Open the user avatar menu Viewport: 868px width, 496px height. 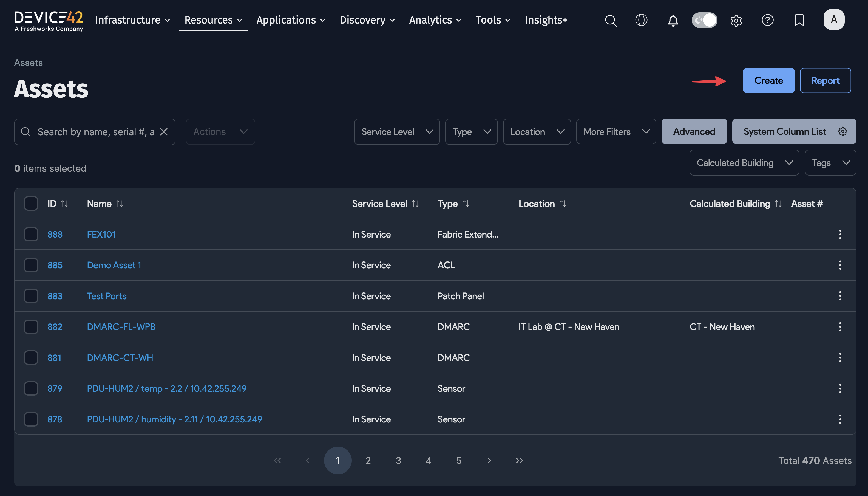(x=834, y=19)
